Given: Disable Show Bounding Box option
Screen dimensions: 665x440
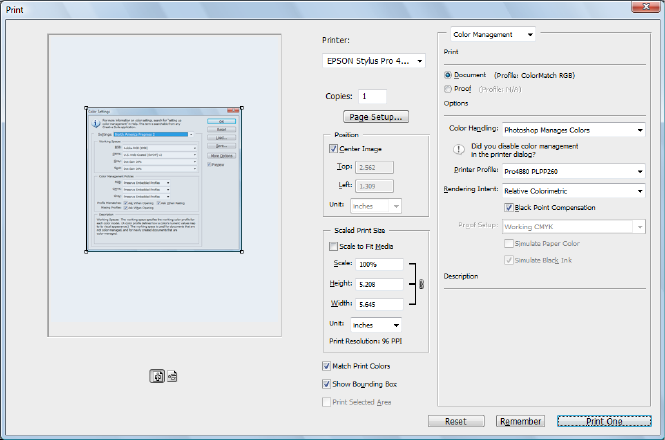Looking at the screenshot, I should (328, 384).
